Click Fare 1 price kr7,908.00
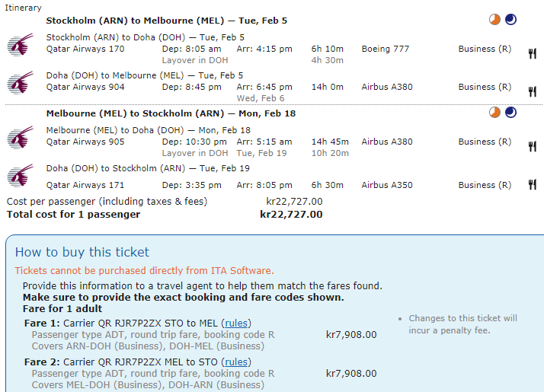The width and height of the screenshot is (544, 392). click(350, 334)
